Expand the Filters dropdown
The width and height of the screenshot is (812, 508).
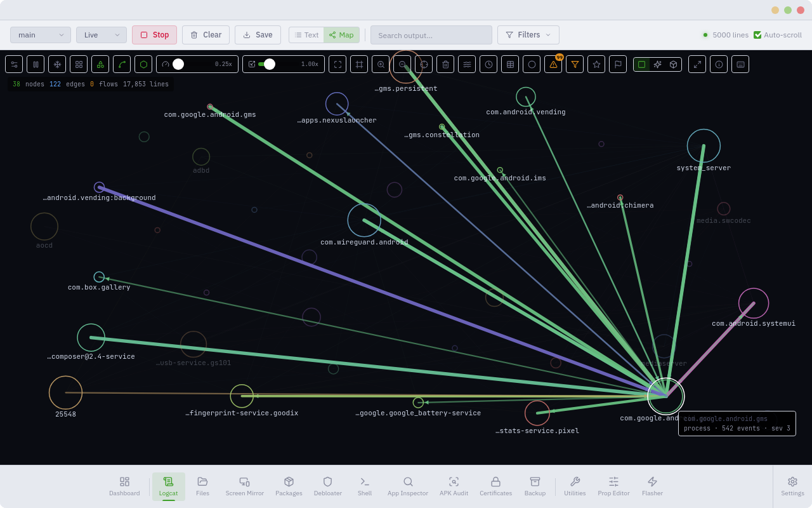pos(528,35)
